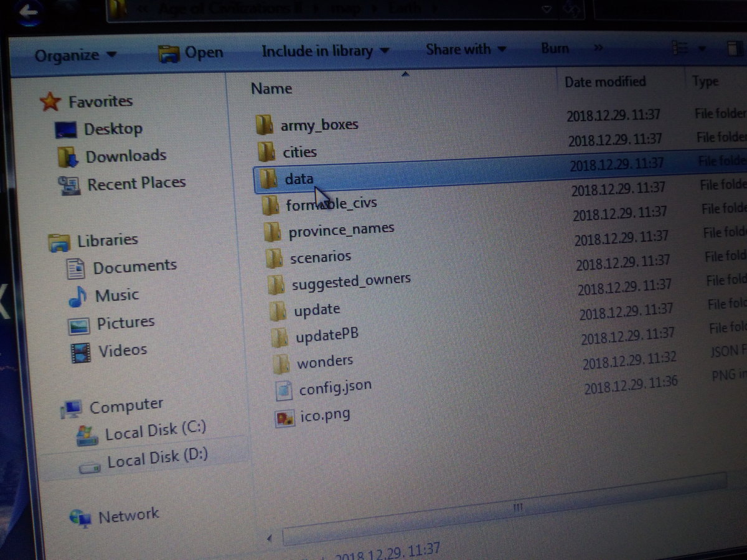Select Downloads in Favorites
The height and width of the screenshot is (560, 747).
point(126,156)
